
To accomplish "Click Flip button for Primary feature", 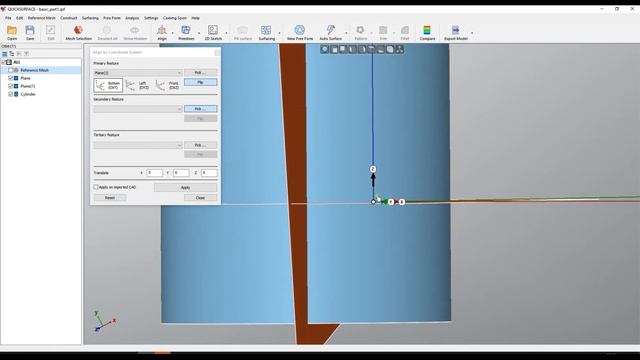I will (x=200, y=82).
